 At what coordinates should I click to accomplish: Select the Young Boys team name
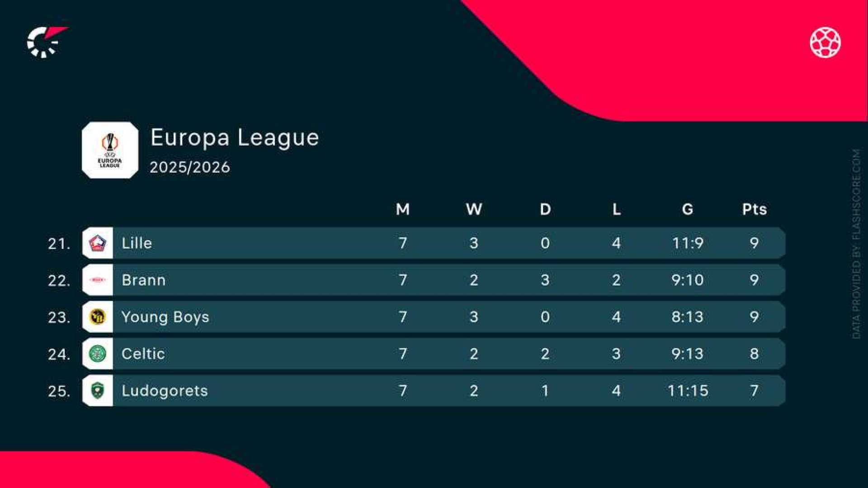(x=165, y=317)
